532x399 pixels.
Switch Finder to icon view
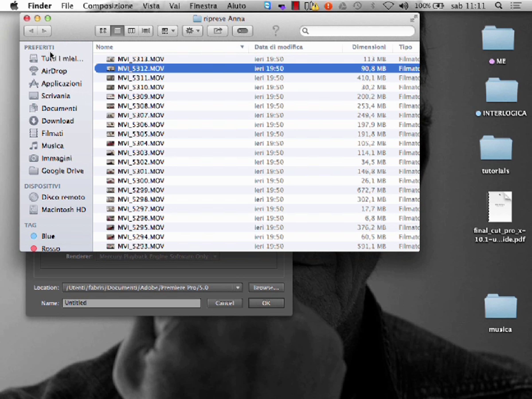coord(103,31)
